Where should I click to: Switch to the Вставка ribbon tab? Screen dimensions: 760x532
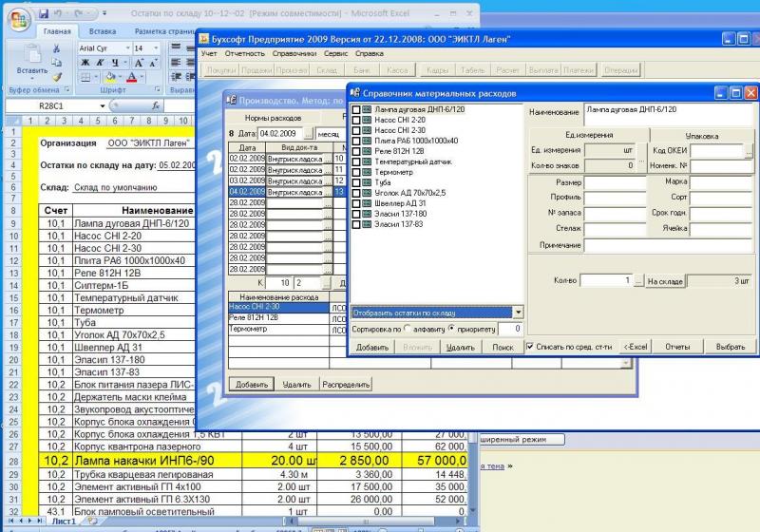(102, 31)
